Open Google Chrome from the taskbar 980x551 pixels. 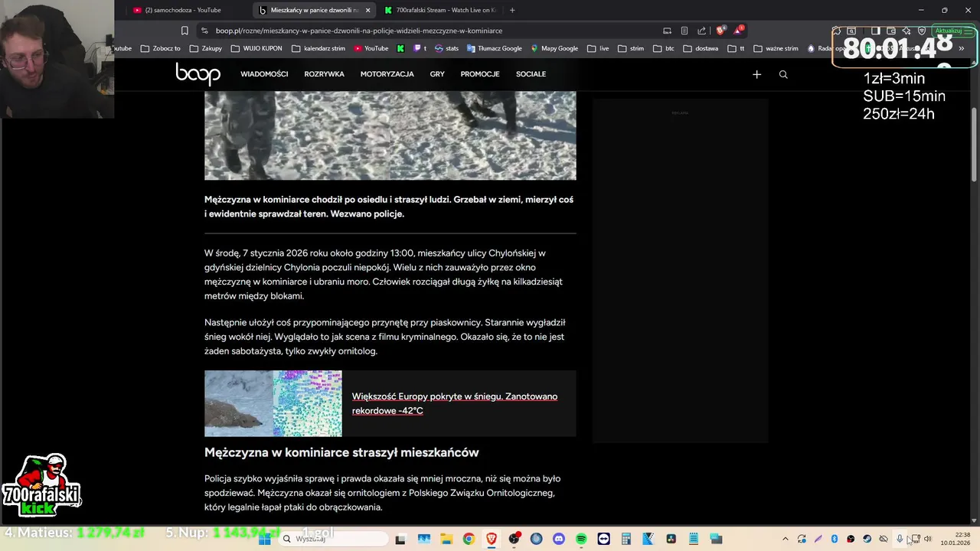(469, 539)
